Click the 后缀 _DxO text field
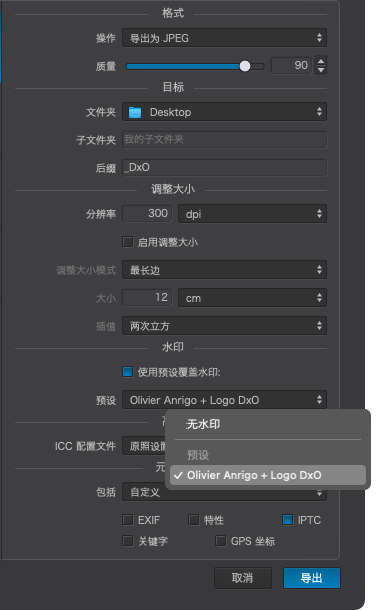 (224, 168)
